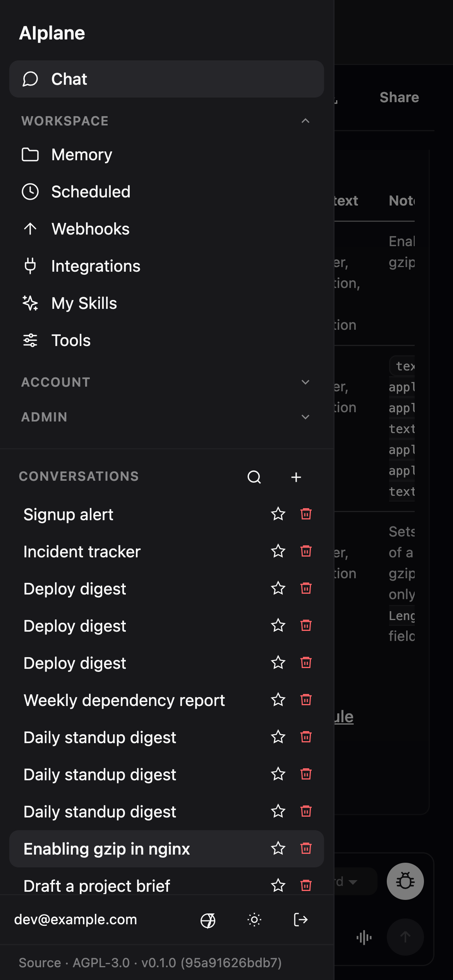
Task: Click the Share button
Action: click(399, 98)
